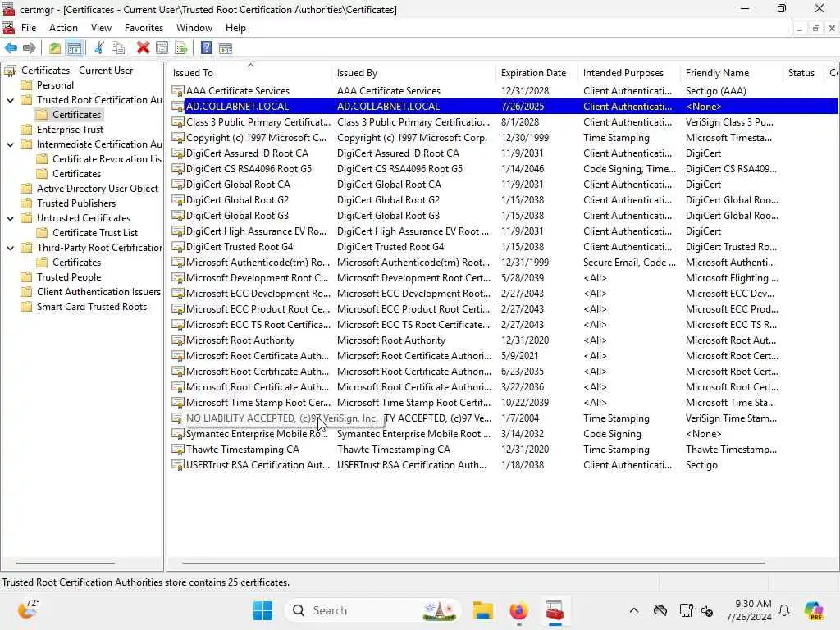The image size is (840, 630).
Task: Select Certificate Revocation List node
Action: pyautogui.click(x=107, y=159)
